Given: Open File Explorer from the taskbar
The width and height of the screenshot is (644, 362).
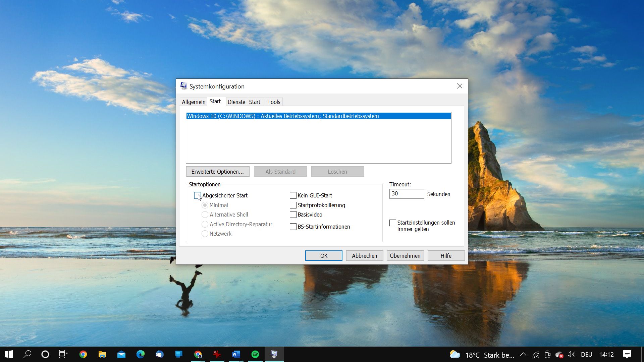Looking at the screenshot, I should 102,354.
